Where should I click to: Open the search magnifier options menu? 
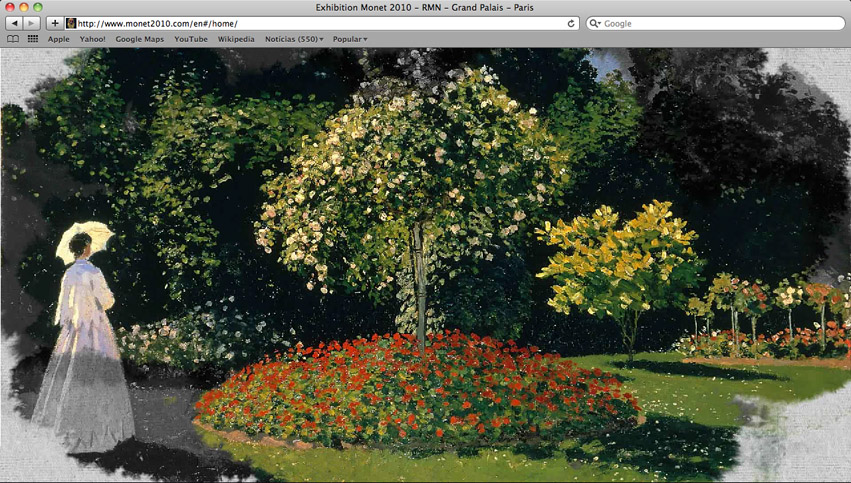click(595, 23)
